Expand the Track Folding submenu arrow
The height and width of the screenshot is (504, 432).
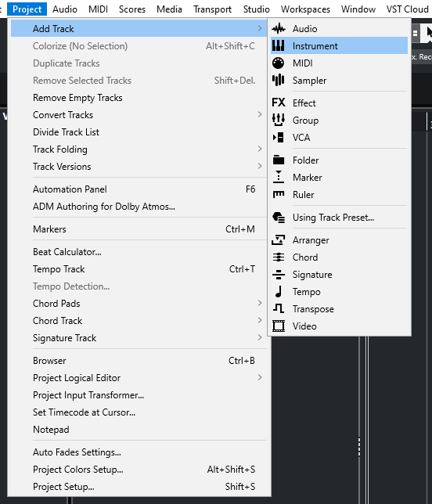point(260,149)
